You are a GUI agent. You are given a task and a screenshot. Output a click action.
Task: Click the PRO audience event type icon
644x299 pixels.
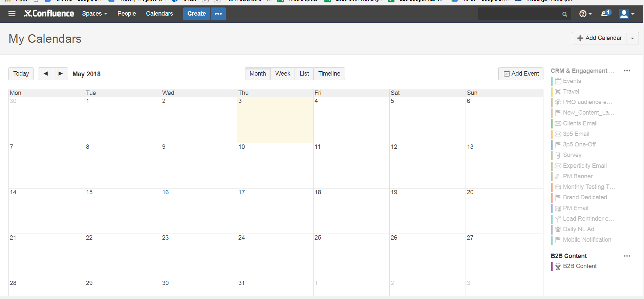pyautogui.click(x=558, y=102)
